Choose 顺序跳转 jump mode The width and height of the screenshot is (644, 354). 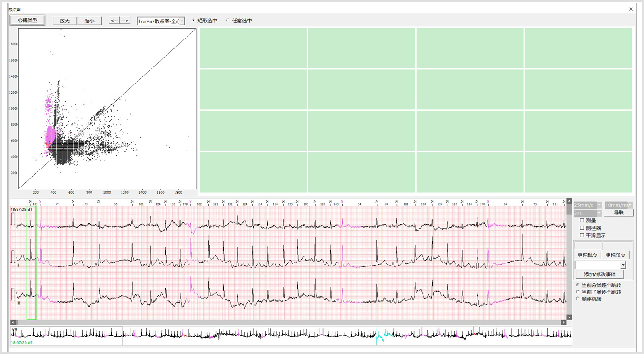pyautogui.click(x=578, y=299)
